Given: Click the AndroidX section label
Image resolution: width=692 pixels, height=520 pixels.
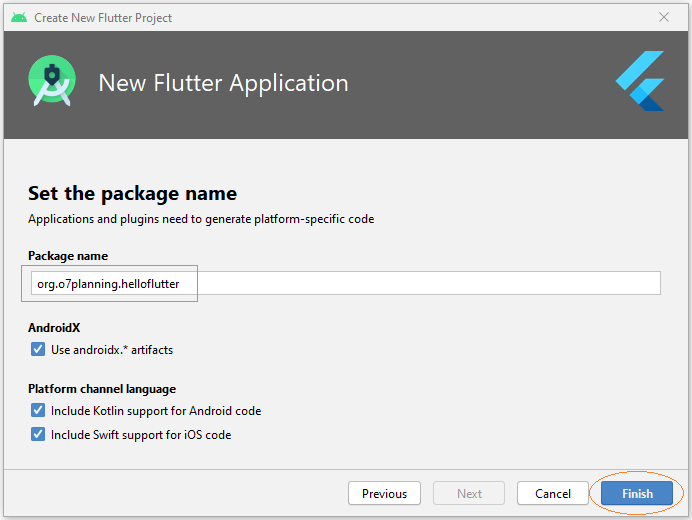Looking at the screenshot, I should point(54,328).
